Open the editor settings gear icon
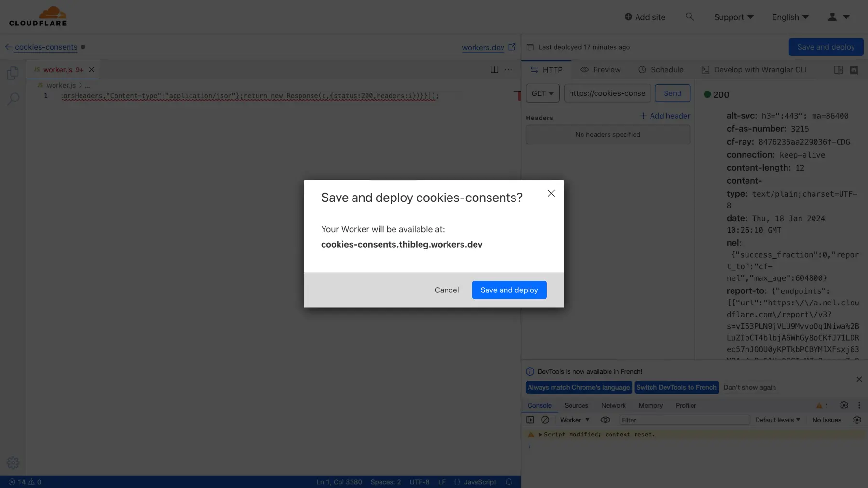 13,463
